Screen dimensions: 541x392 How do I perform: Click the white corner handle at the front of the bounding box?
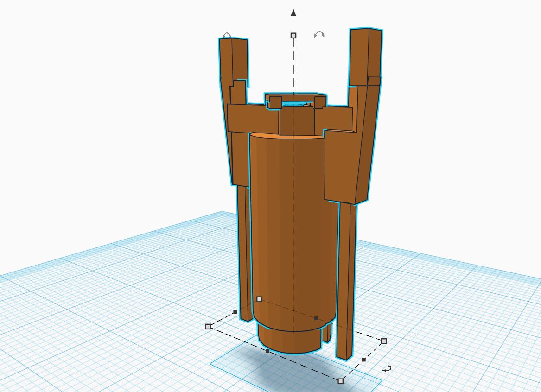(x=341, y=381)
